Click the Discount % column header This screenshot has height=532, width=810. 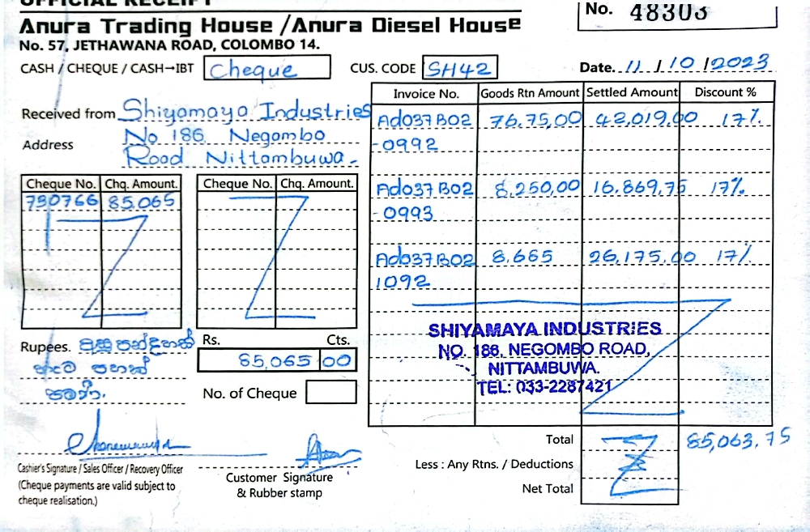pos(725,92)
